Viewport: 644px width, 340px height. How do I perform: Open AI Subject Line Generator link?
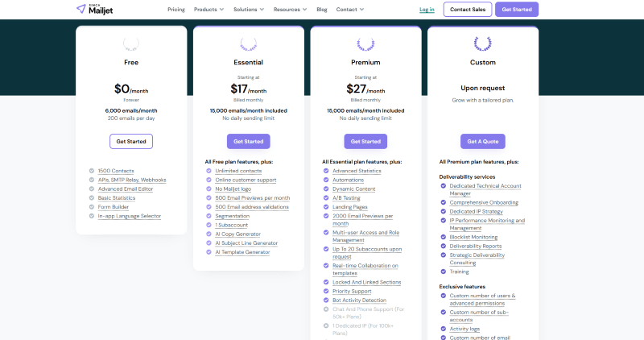246,243
